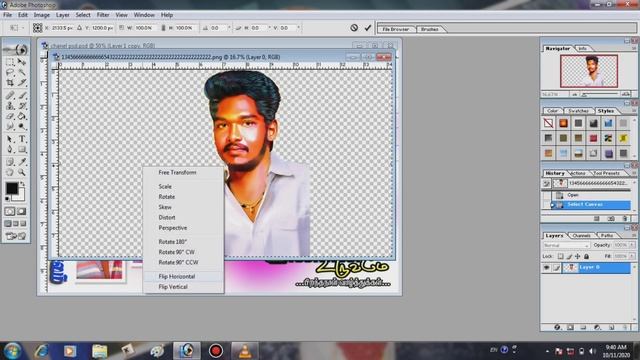640x360 pixels.
Task: Switch to the Channels tab
Action: pyautogui.click(x=582, y=236)
